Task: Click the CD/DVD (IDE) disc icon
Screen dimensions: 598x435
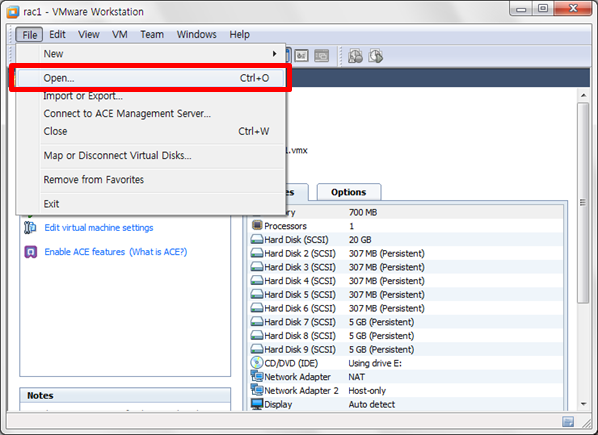Action: tap(257, 363)
